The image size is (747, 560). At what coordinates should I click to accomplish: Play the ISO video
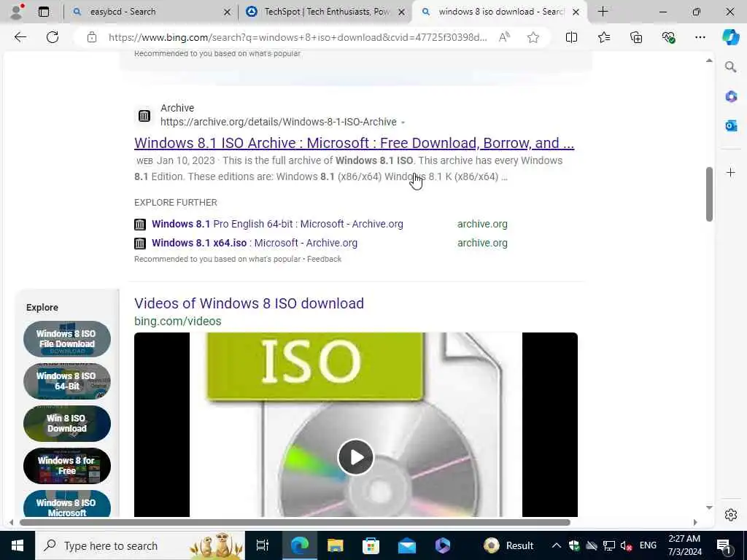355,457
